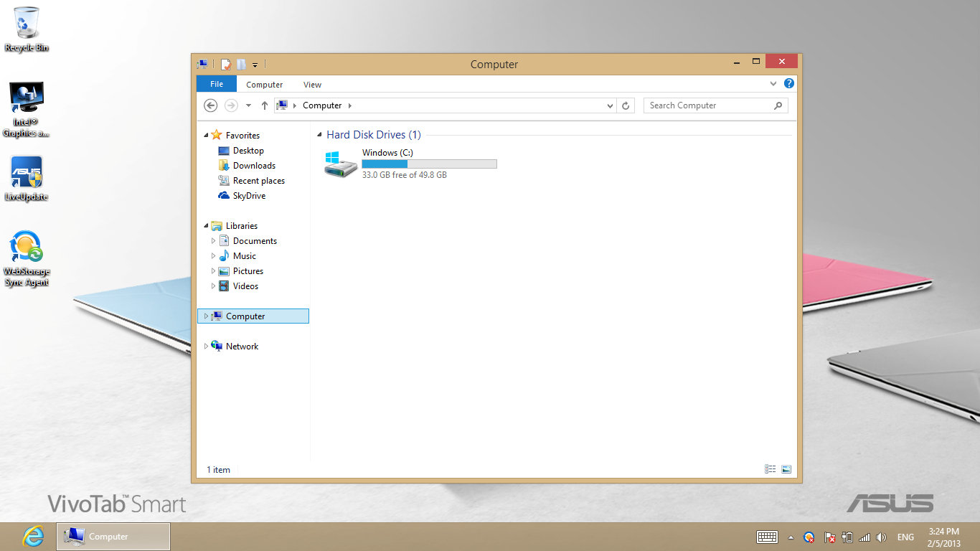Expand the Pictures library
Viewport: 980px width, 551px height.
click(x=213, y=271)
